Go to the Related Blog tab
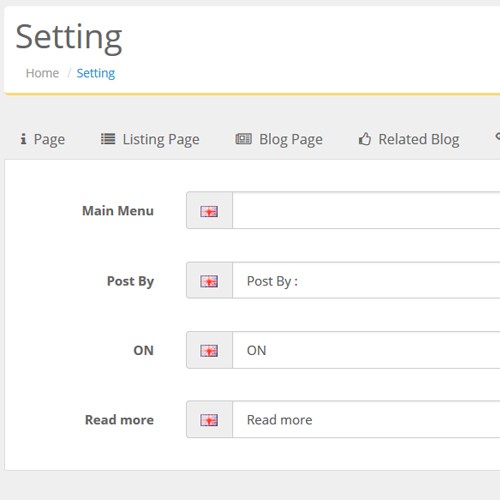Image resolution: width=500 pixels, height=500 pixels. (409, 139)
